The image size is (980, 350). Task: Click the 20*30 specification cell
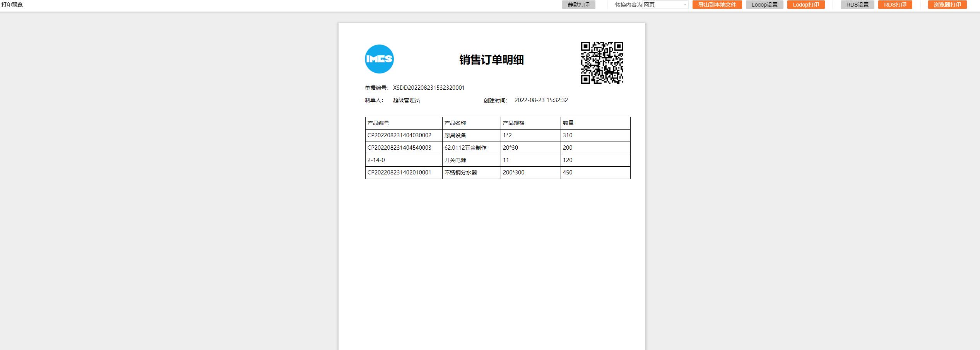tap(530, 148)
